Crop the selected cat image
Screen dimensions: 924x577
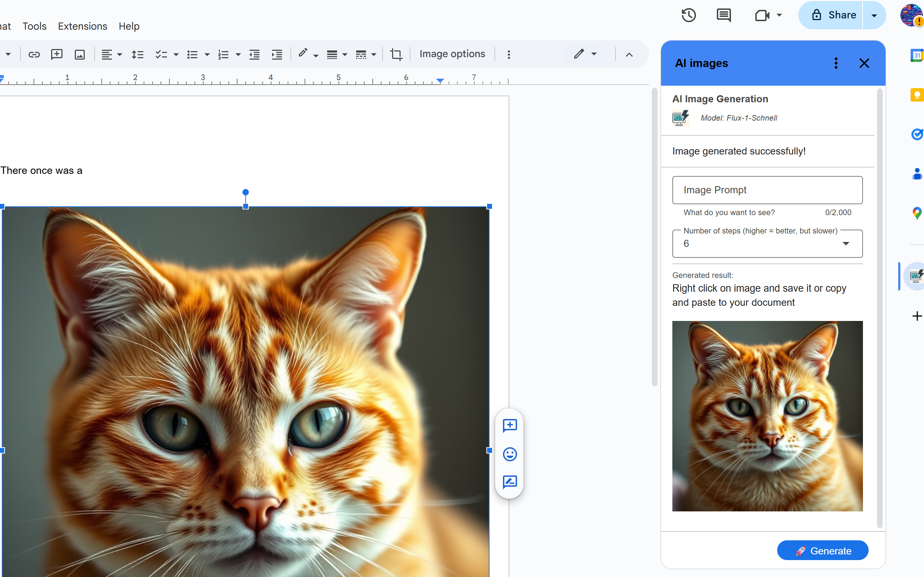click(x=396, y=54)
